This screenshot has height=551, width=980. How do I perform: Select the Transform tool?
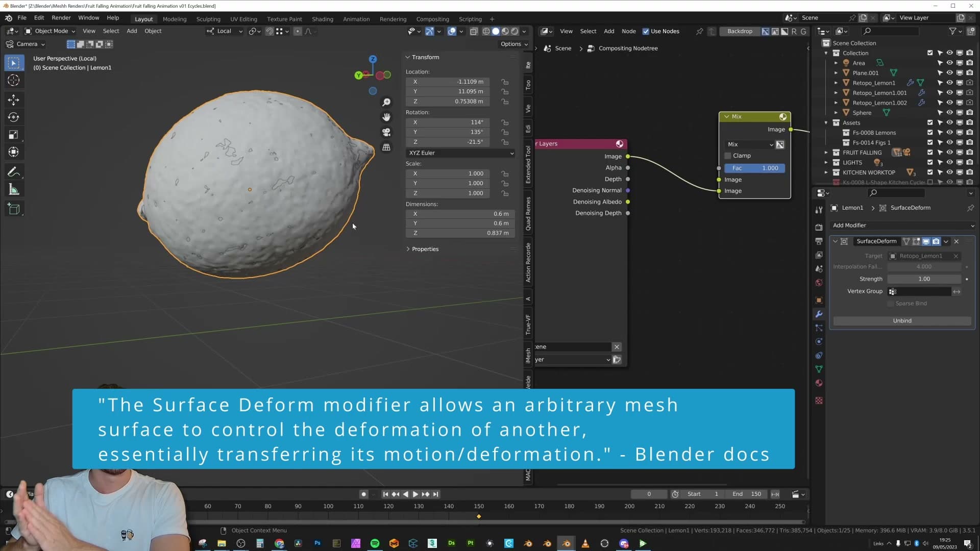coord(14,152)
